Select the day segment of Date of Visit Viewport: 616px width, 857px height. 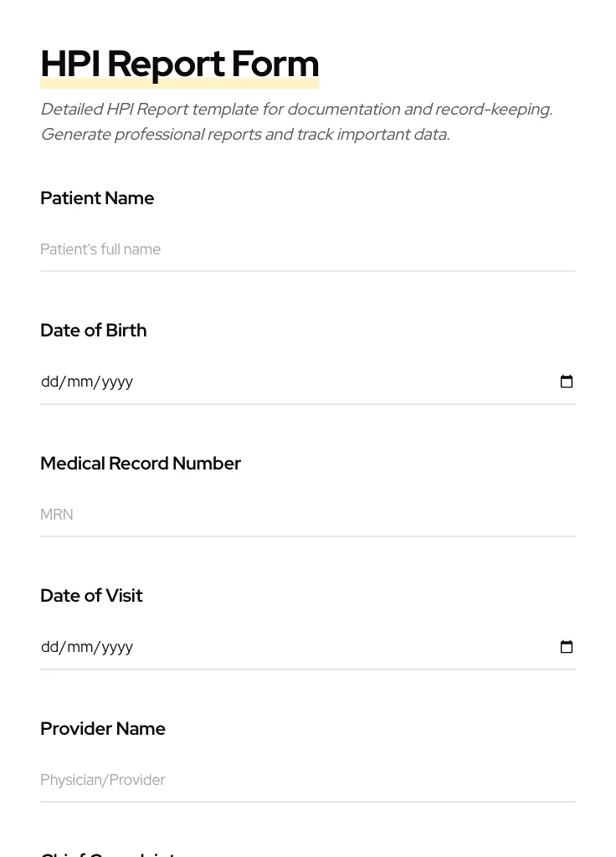click(49, 647)
